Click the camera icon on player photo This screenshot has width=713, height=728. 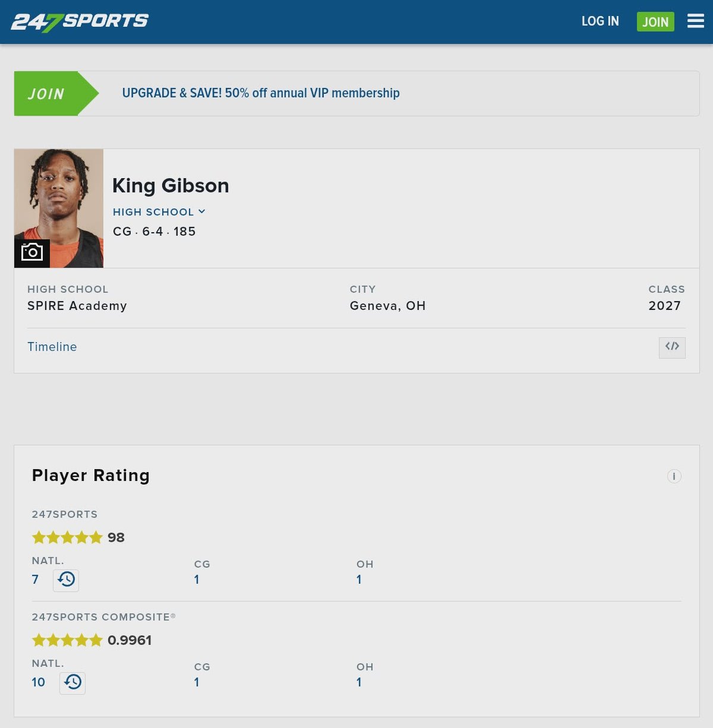pyautogui.click(x=32, y=252)
